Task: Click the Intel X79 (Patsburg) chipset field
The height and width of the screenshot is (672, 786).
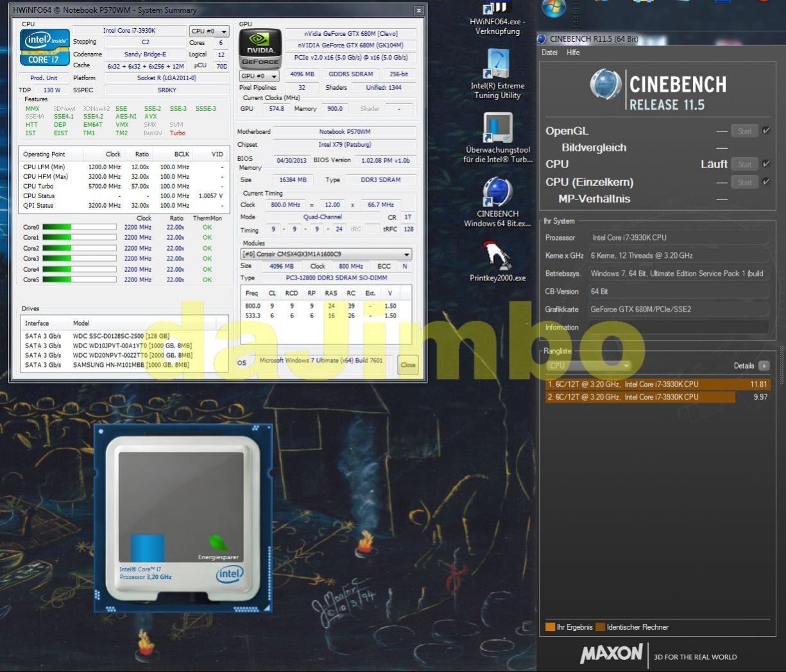Action: coord(345,144)
